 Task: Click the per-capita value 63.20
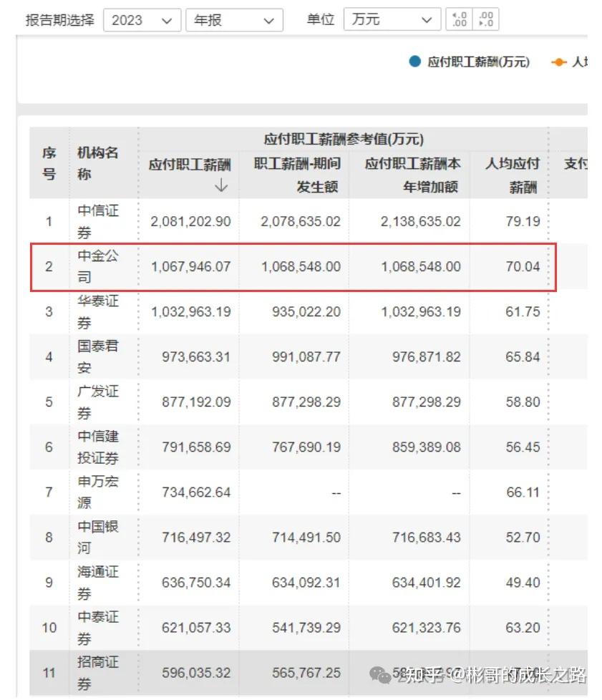pyautogui.click(x=523, y=628)
